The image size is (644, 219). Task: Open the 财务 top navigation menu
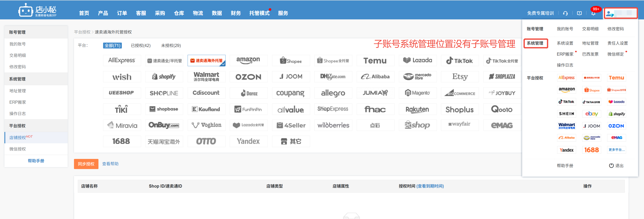pyautogui.click(x=236, y=13)
